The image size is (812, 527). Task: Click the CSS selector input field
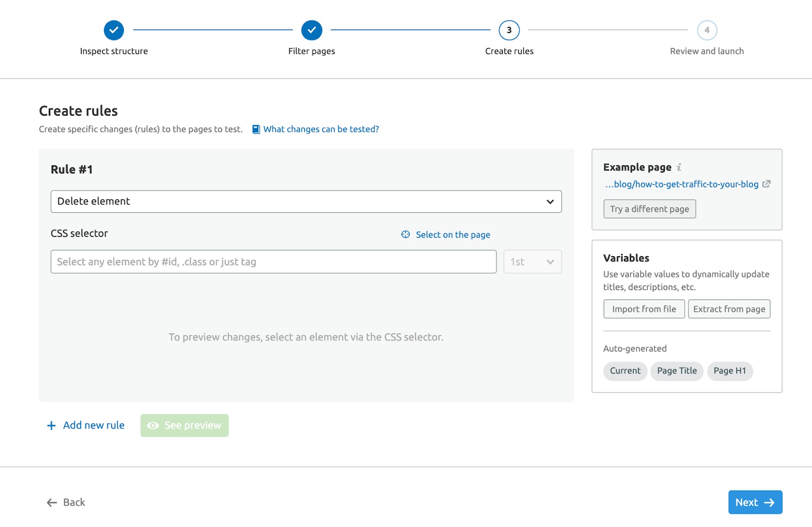point(274,262)
